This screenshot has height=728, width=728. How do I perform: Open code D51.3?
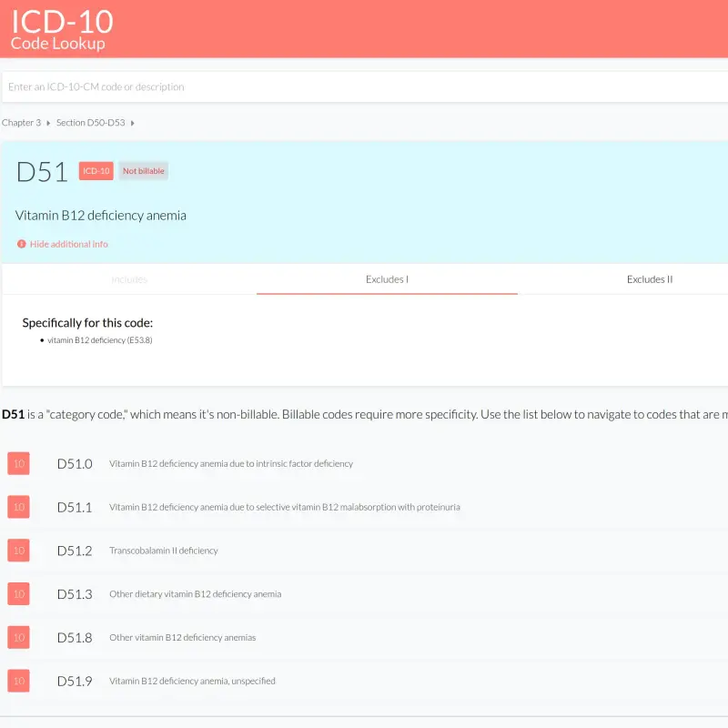(x=75, y=594)
